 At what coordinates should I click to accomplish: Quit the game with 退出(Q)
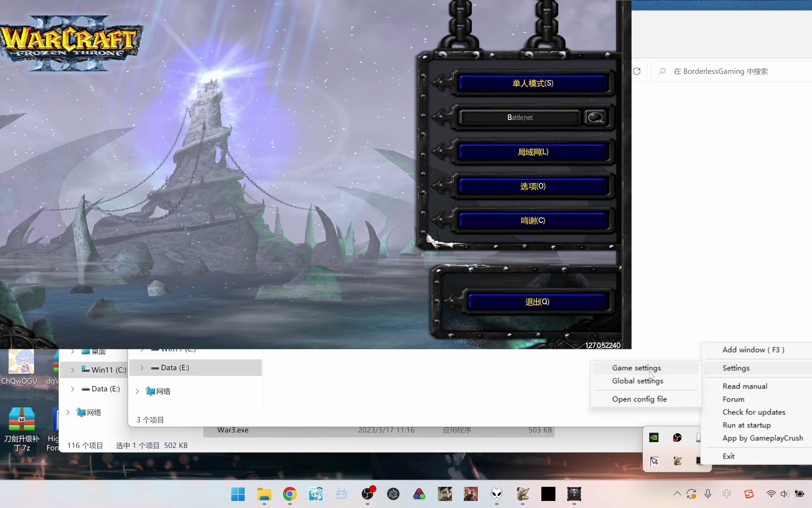(x=537, y=302)
